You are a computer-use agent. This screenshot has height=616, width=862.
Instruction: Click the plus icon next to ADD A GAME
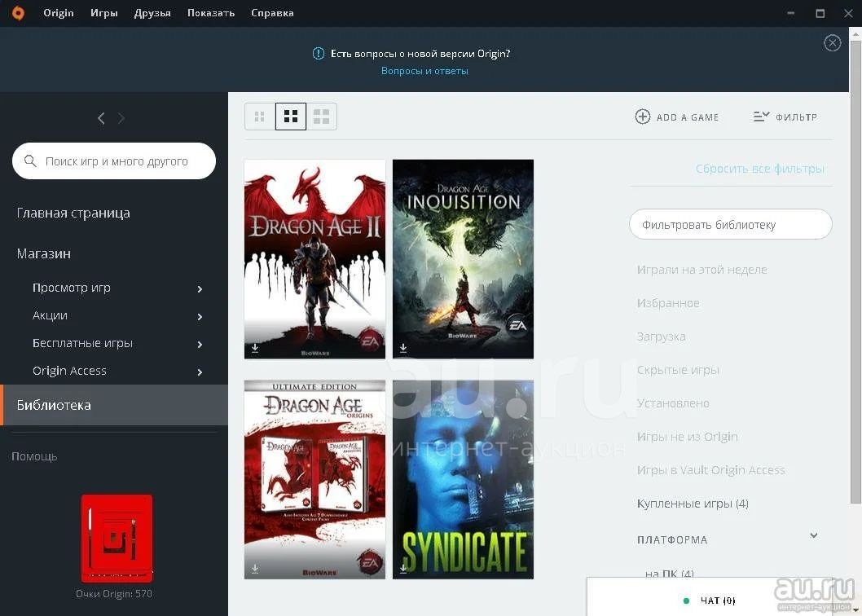(x=643, y=117)
